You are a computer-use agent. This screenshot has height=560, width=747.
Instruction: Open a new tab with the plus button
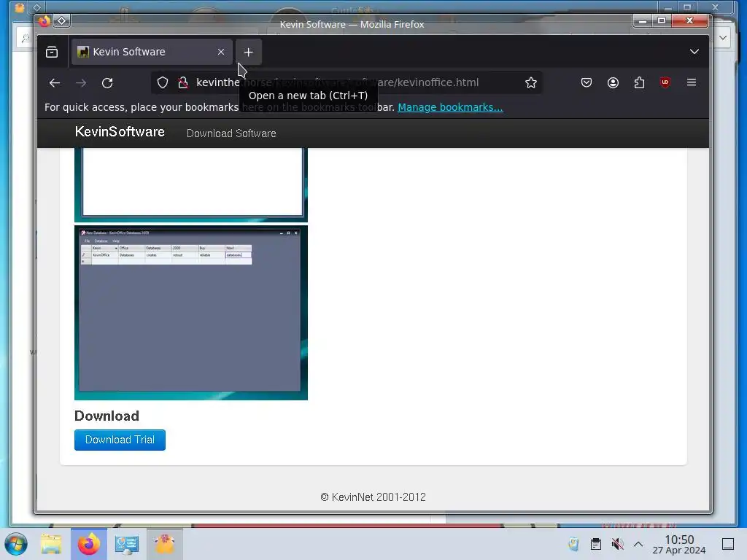(248, 52)
